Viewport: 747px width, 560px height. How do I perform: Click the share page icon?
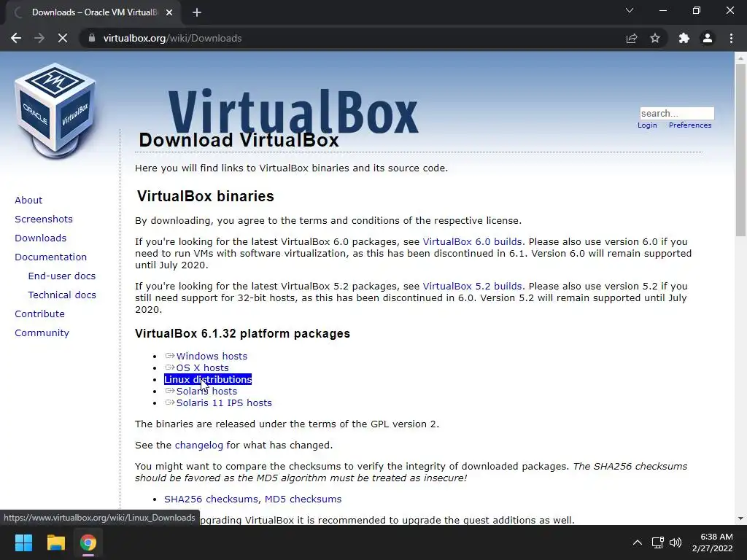pos(632,38)
